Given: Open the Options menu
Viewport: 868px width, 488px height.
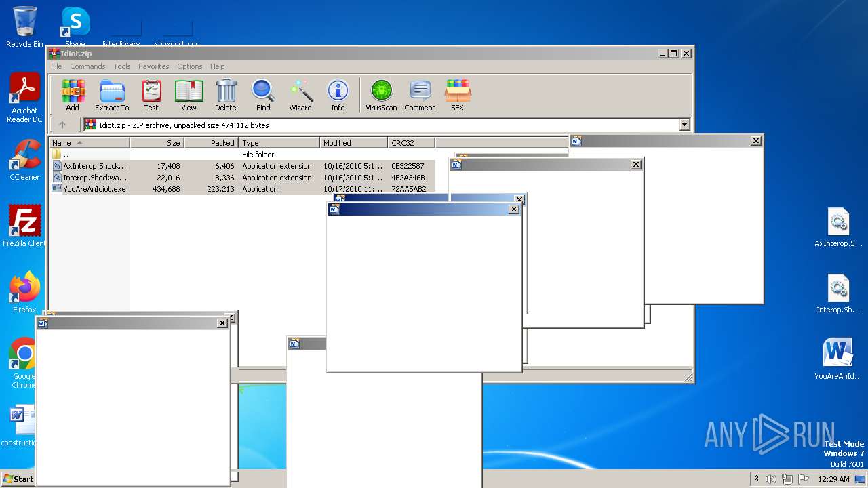Looking at the screenshot, I should pos(190,66).
